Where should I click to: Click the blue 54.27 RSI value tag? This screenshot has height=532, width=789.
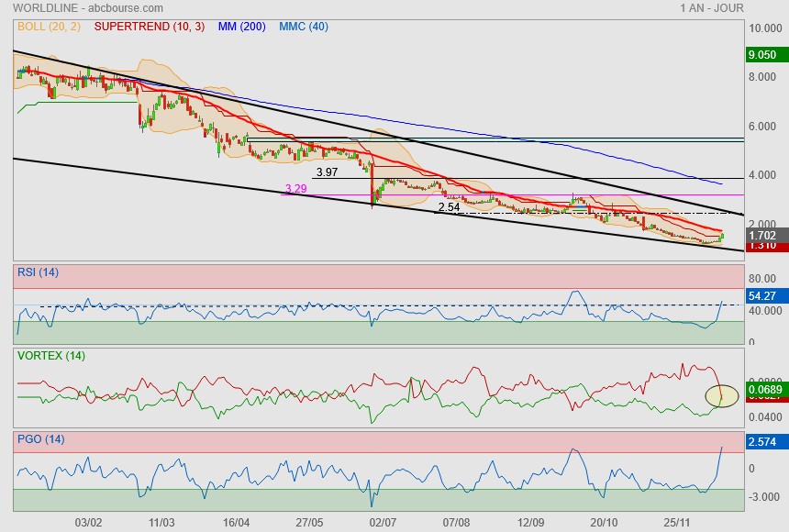[763, 296]
